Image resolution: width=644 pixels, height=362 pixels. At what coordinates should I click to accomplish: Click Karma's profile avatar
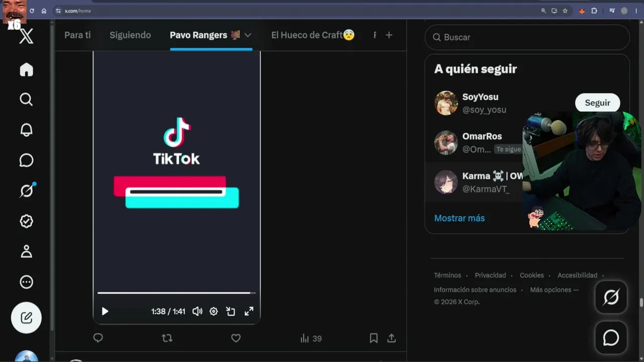coord(446,182)
